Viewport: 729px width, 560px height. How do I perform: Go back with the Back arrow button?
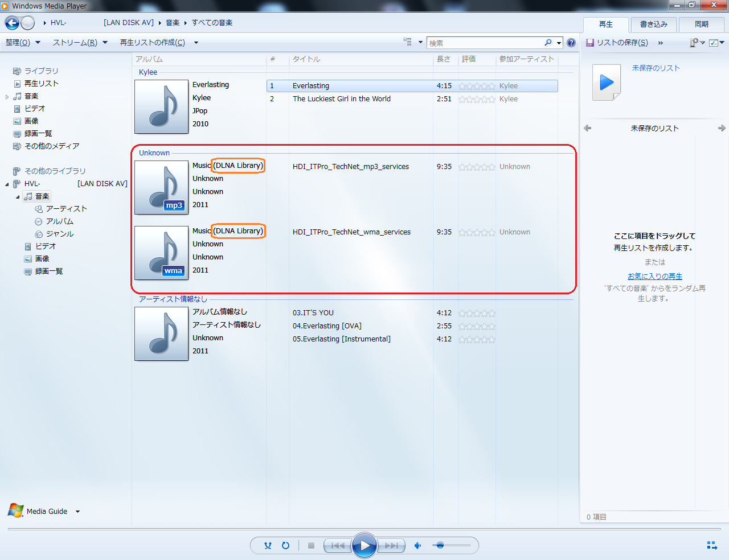[12, 23]
